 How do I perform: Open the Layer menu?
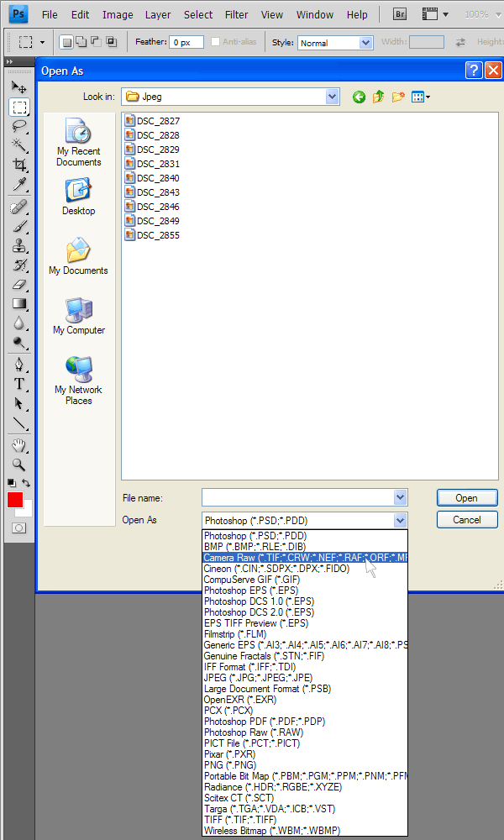pyautogui.click(x=158, y=14)
